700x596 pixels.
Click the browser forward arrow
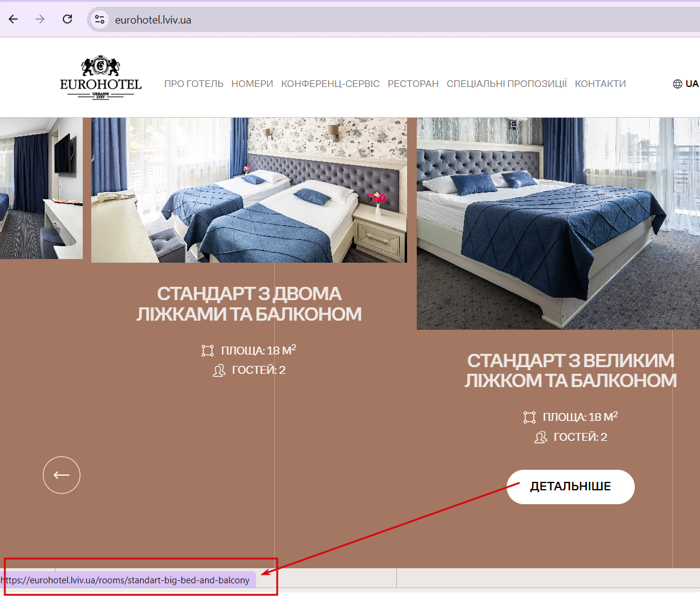(40, 19)
